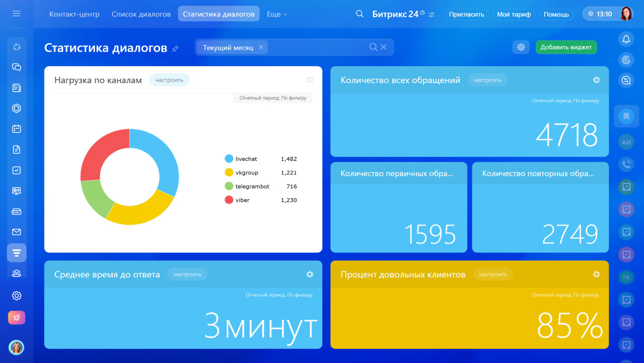644x363 pixels.
Task: Open gear menu on Количество всех обращений widget
Action: [x=596, y=80]
